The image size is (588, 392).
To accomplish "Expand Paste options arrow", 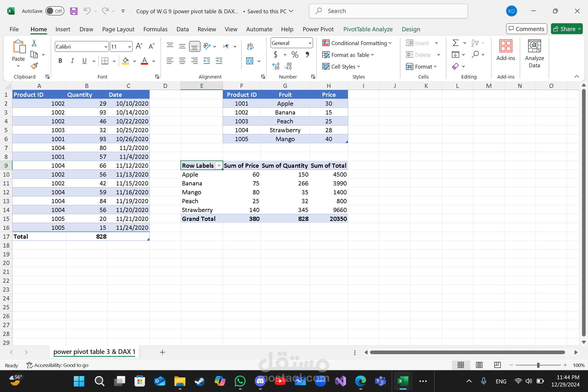I will click(18, 66).
